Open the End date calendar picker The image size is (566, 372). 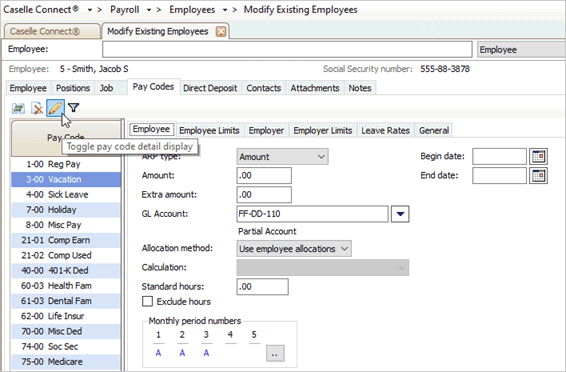(x=538, y=176)
